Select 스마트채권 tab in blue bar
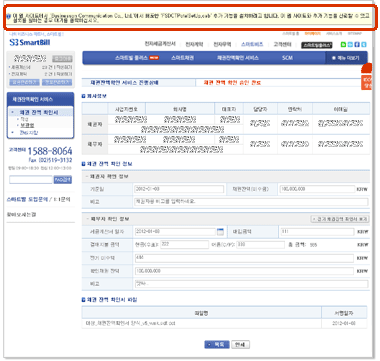The image size is (380, 361). click(182, 58)
